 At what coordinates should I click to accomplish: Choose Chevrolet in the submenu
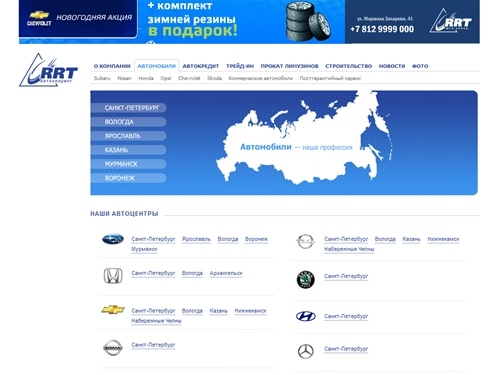pyautogui.click(x=189, y=78)
